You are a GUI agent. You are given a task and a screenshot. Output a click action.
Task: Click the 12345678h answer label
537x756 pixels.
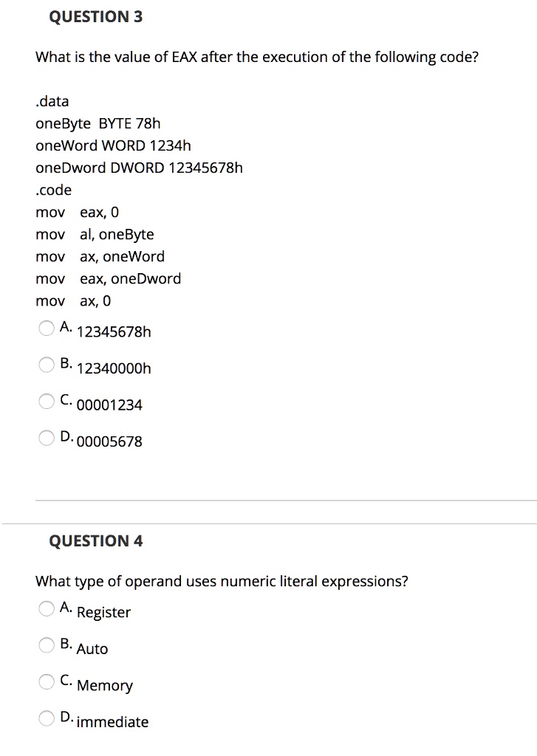[x=114, y=331]
